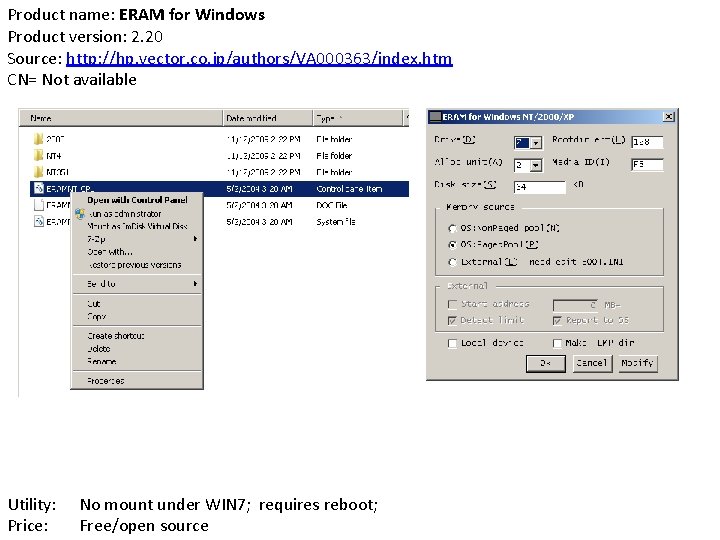Select OS NonPaged pool radio button
This screenshot has height=540, width=720.
click(452, 228)
